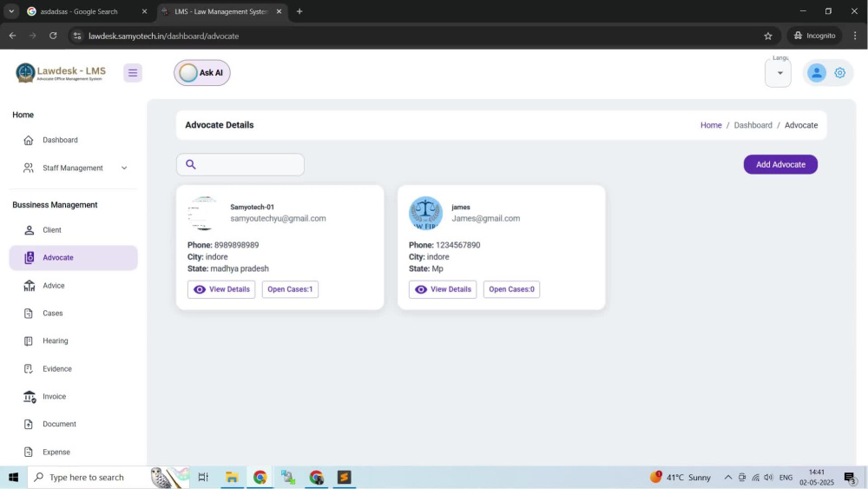
Task: Click the Add Advocate button
Action: [780, 164]
